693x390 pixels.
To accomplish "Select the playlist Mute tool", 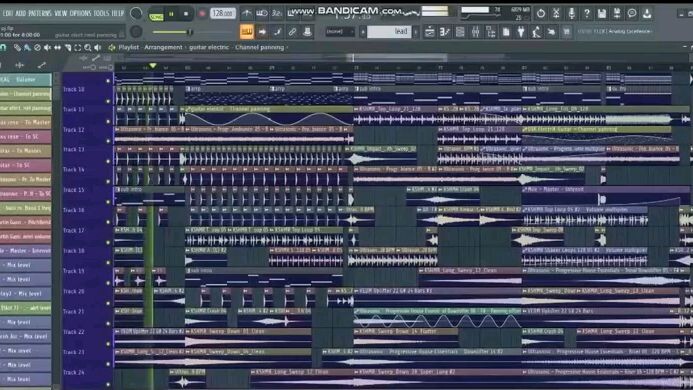I will [47, 47].
